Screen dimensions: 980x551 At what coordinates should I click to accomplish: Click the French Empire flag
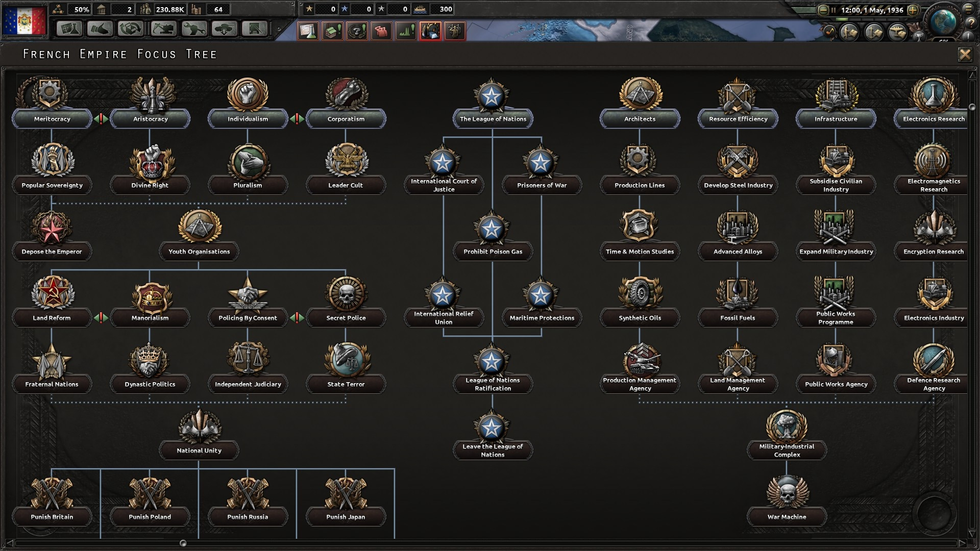[24, 20]
